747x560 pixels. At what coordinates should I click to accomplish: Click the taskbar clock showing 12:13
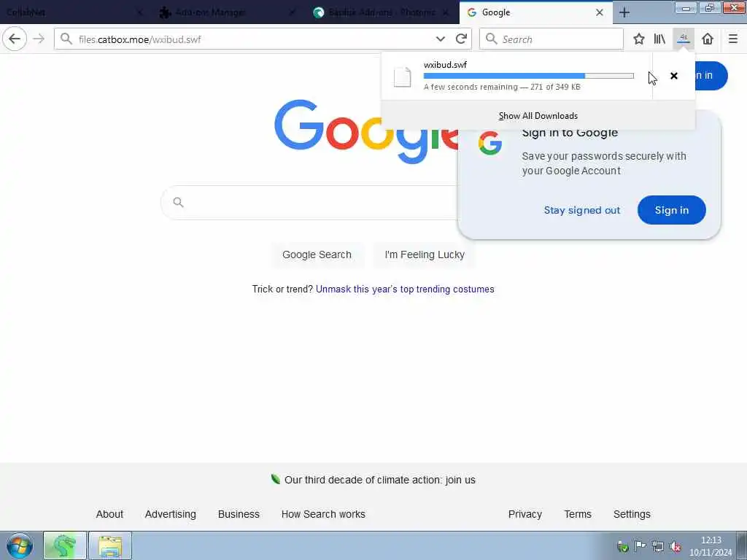[711, 546]
